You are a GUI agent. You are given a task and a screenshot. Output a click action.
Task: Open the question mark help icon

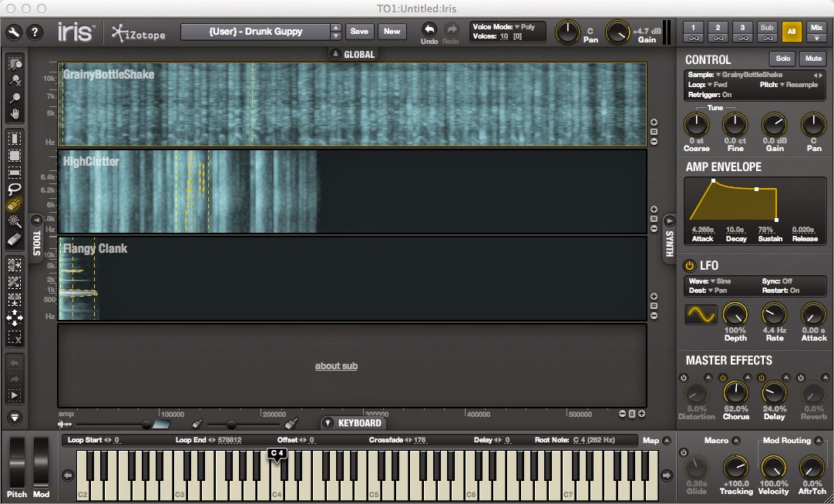(x=35, y=32)
